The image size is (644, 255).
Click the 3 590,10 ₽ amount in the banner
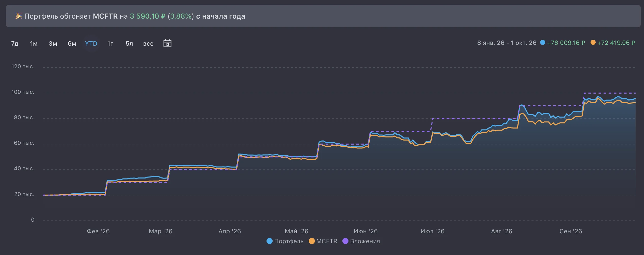pyautogui.click(x=148, y=16)
